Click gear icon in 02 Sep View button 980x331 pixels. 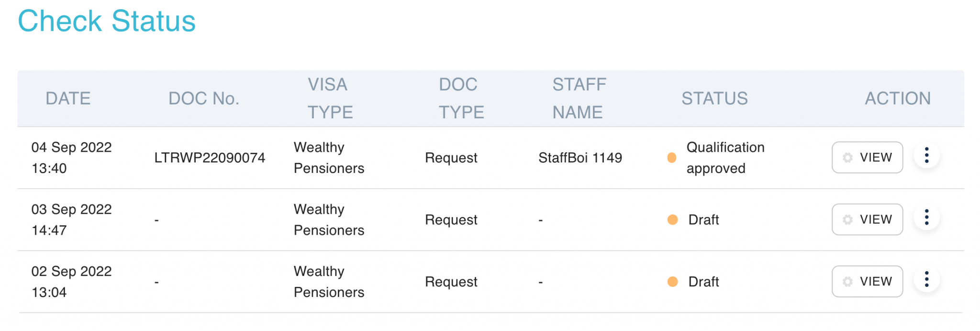tap(847, 282)
